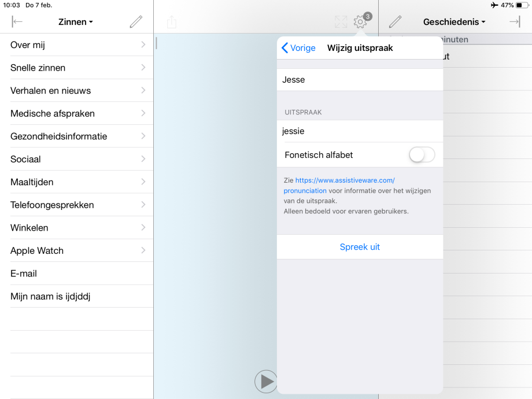Enable the Fonetisch alfabet switch
This screenshot has width=532, height=399.
point(422,155)
